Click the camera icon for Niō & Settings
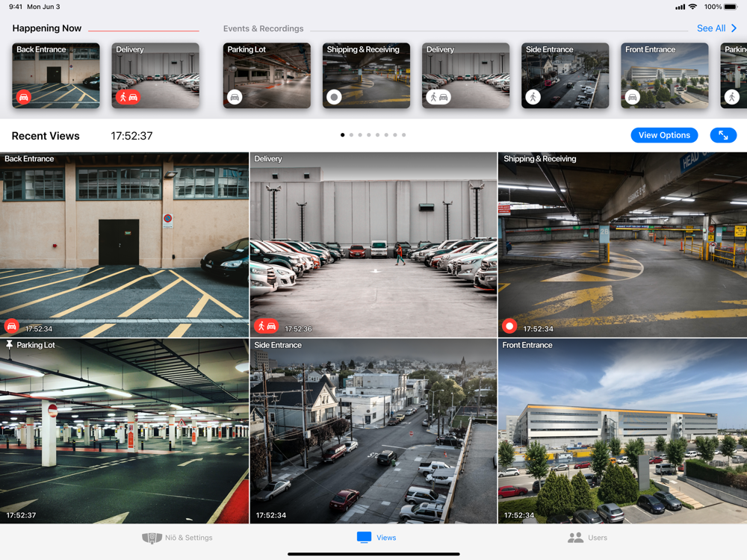This screenshot has height=560, width=747. pos(152,538)
